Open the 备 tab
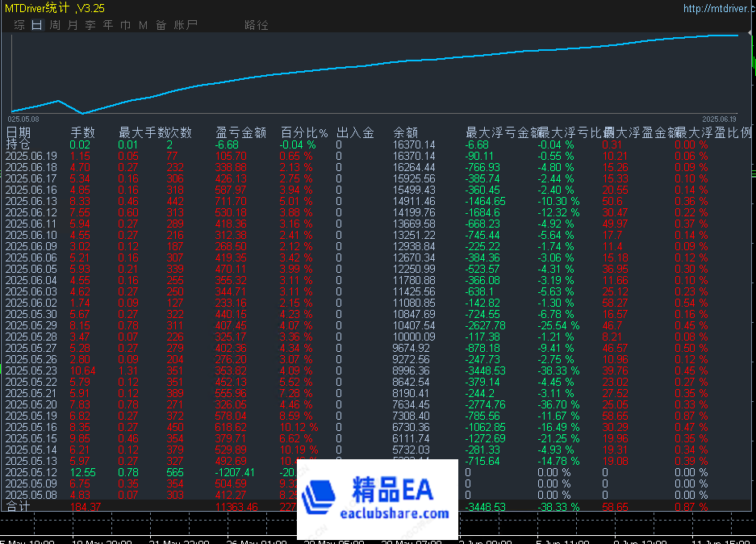 (x=161, y=25)
